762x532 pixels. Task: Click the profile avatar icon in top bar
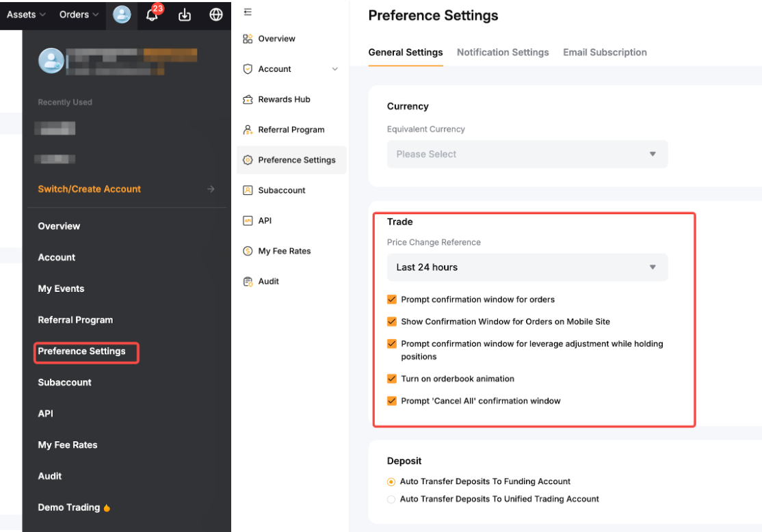[122, 15]
